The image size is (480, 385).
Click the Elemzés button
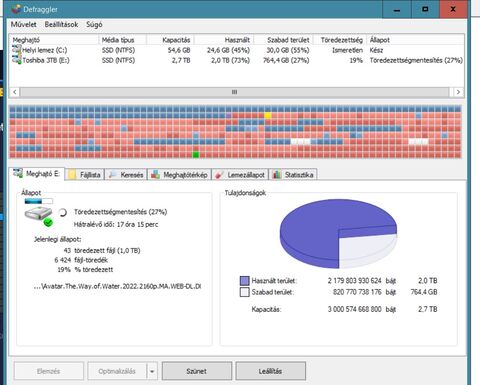[49, 371]
